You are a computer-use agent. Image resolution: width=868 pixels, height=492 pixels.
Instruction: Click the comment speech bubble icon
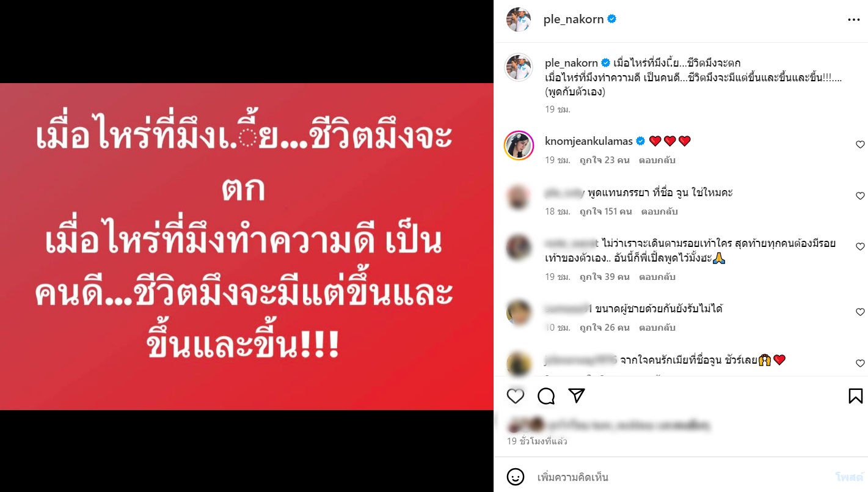coord(546,396)
